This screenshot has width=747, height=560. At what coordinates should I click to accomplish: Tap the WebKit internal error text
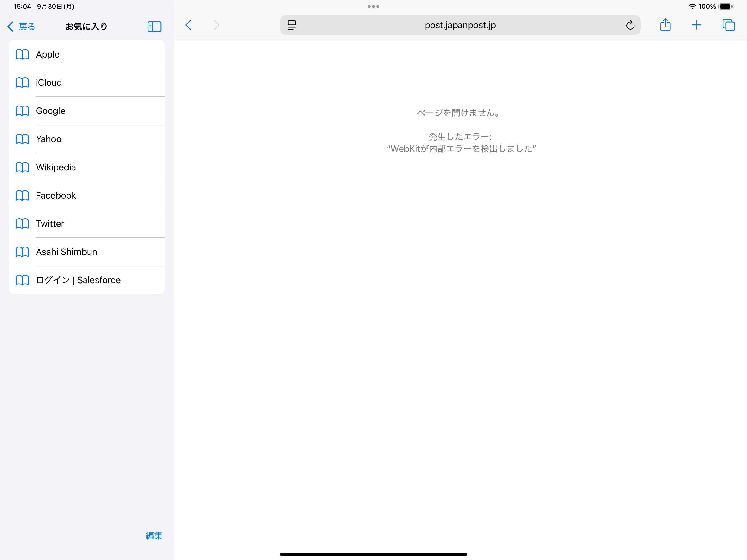pos(461,149)
